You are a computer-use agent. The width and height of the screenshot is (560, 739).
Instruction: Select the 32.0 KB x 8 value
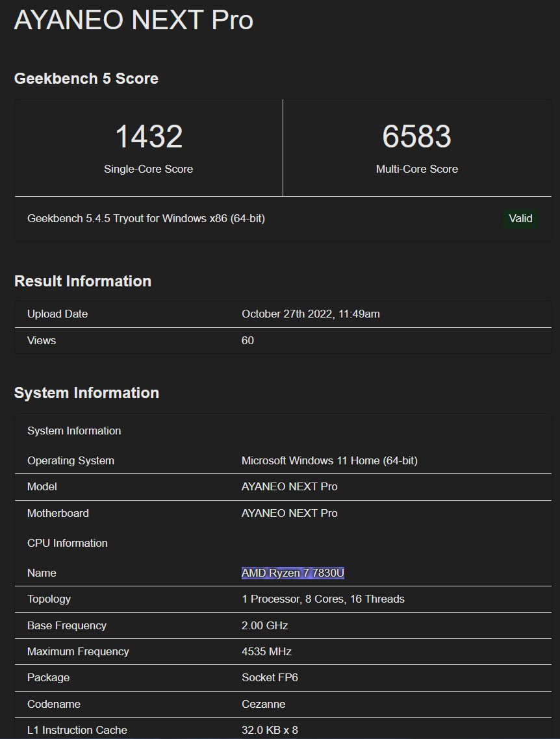(x=270, y=730)
